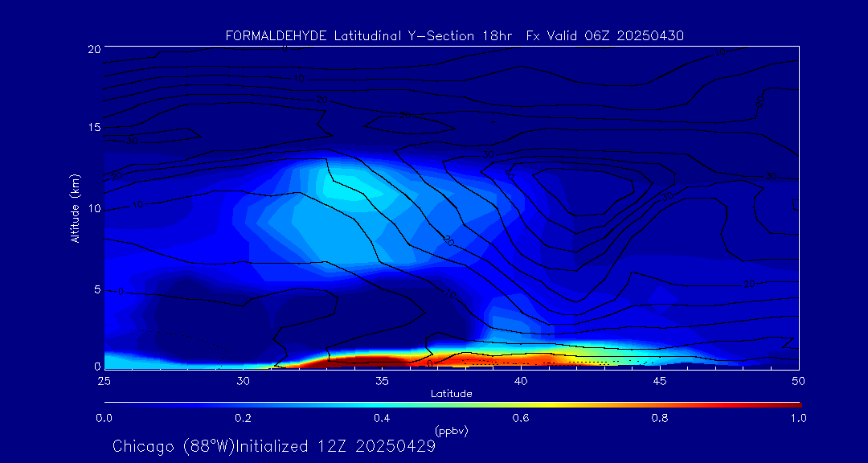This screenshot has width=868, height=463.
Task: Click the FORMALDEHYDE Latitudinal Y-Section plot title
Action: (x=454, y=36)
